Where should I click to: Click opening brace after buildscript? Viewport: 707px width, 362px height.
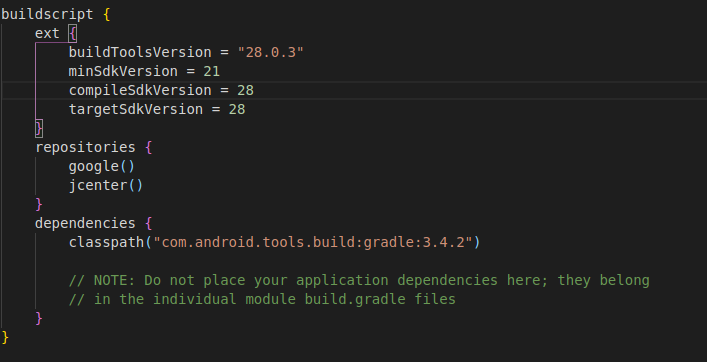(106, 14)
